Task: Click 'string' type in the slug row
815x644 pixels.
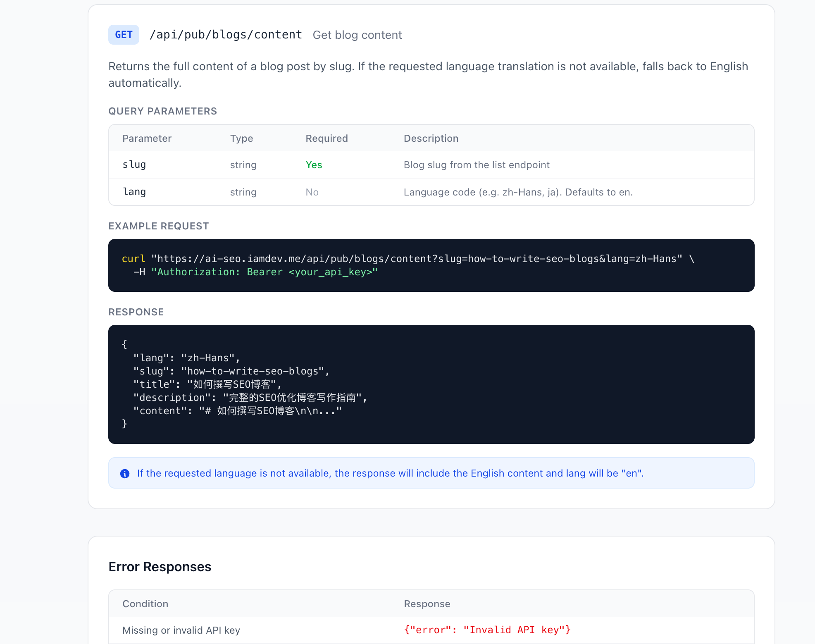Action: click(243, 165)
